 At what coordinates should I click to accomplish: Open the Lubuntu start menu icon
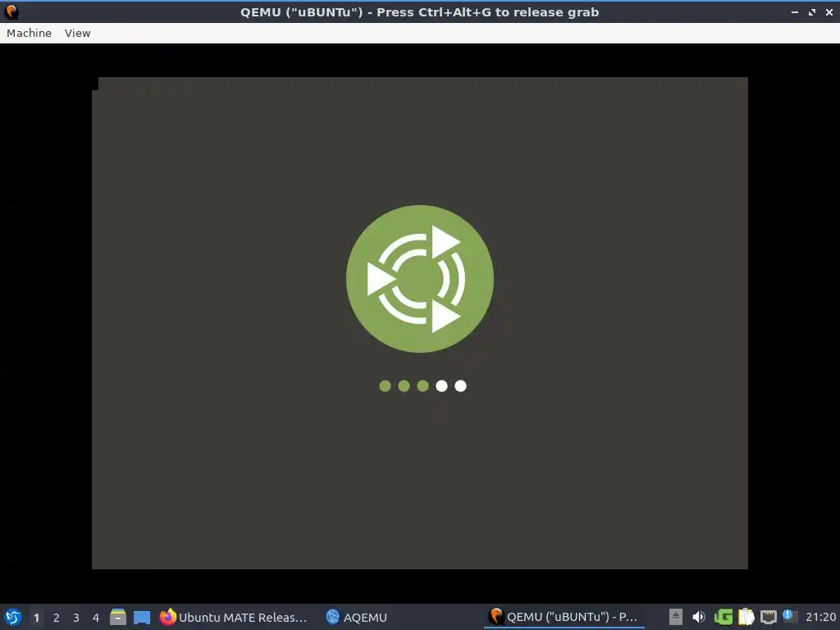[13, 617]
